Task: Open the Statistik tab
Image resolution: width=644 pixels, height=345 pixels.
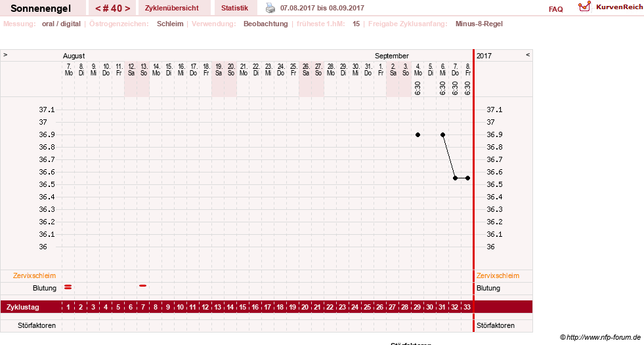Action: coord(234,8)
